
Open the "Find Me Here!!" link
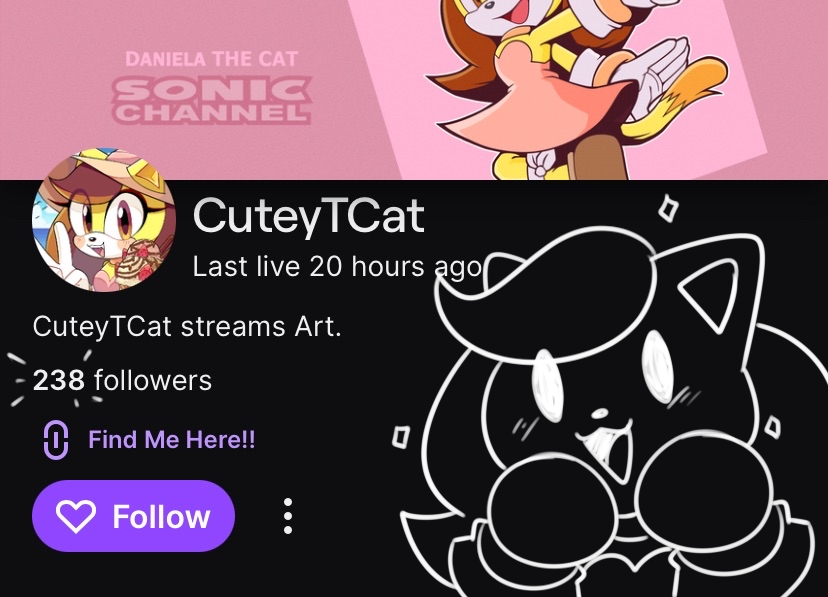coord(171,440)
